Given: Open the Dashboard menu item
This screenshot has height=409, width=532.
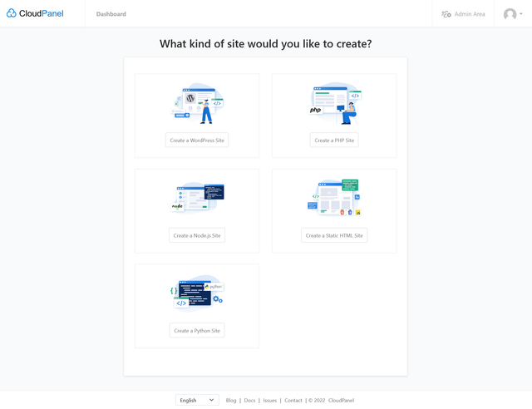Looking at the screenshot, I should tap(111, 14).
